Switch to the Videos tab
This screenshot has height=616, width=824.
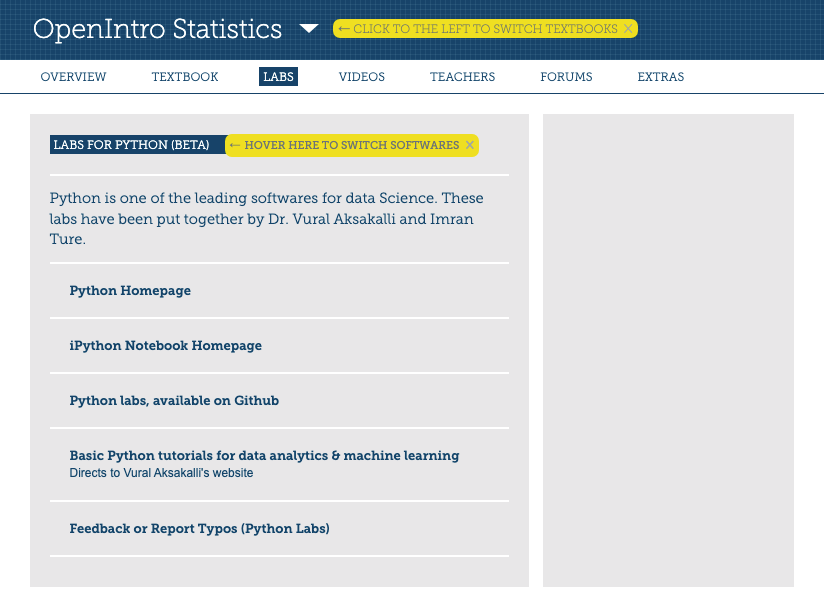click(362, 77)
